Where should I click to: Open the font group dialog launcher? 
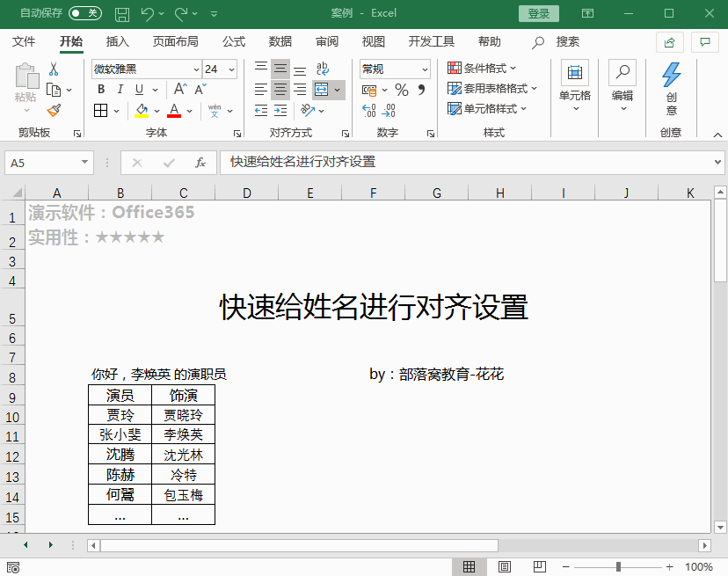237,134
